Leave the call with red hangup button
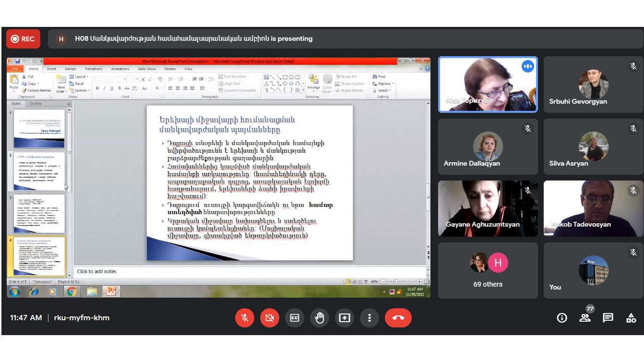 398,318
